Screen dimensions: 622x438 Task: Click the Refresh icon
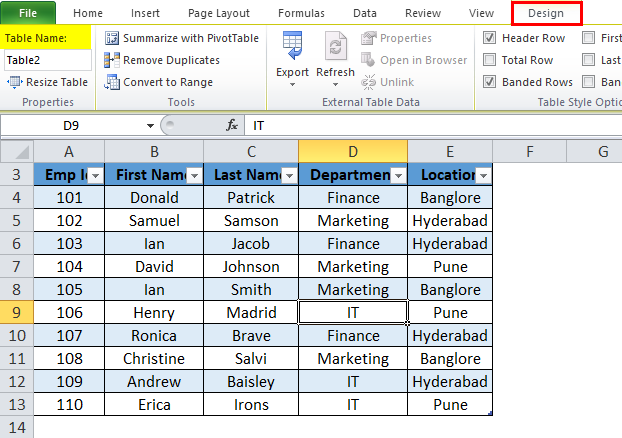(335, 47)
